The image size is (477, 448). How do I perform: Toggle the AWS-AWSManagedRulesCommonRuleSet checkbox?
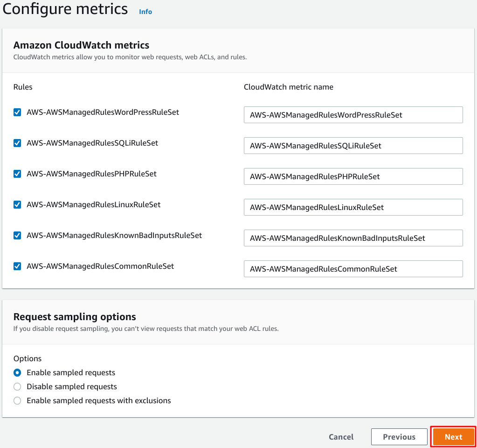click(x=17, y=266)
